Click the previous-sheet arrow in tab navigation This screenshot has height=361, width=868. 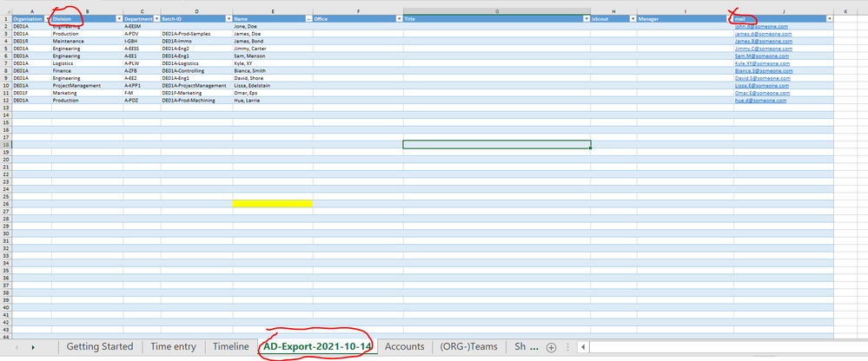pyautogui.click(x=16, y=347)
